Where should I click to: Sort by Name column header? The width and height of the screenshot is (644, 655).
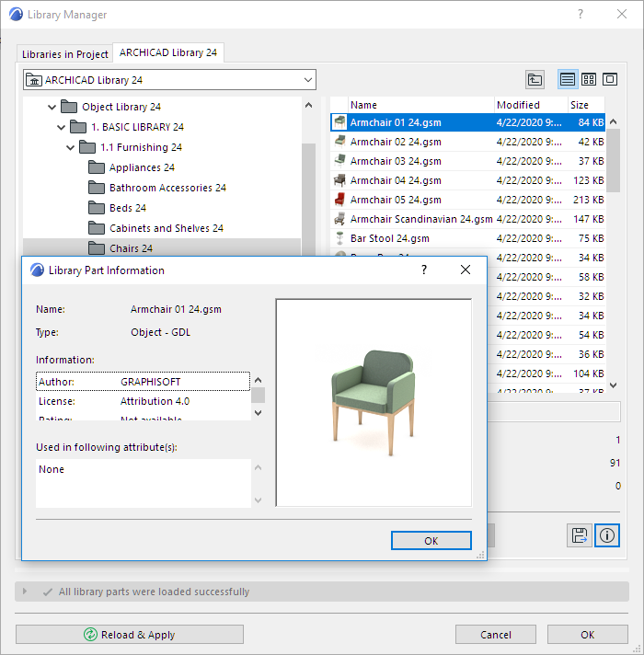[x=420, y=105]
